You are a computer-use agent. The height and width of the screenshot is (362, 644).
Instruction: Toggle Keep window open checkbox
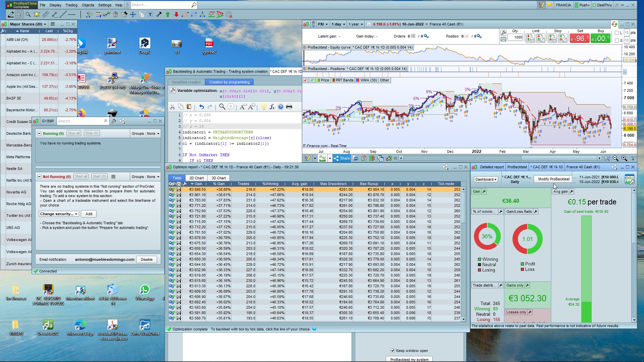click(x=393, y=351)
